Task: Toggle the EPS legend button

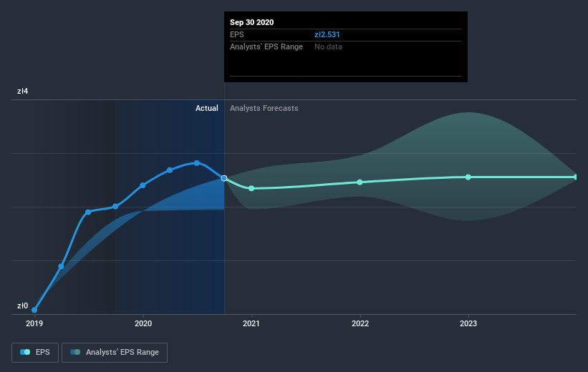Action: 35,352
